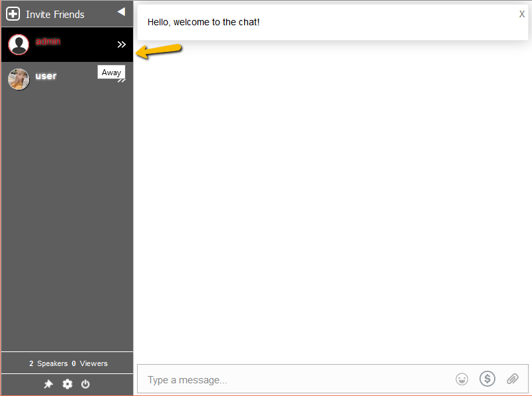Click the Away status tooltip

pos(111,73)
